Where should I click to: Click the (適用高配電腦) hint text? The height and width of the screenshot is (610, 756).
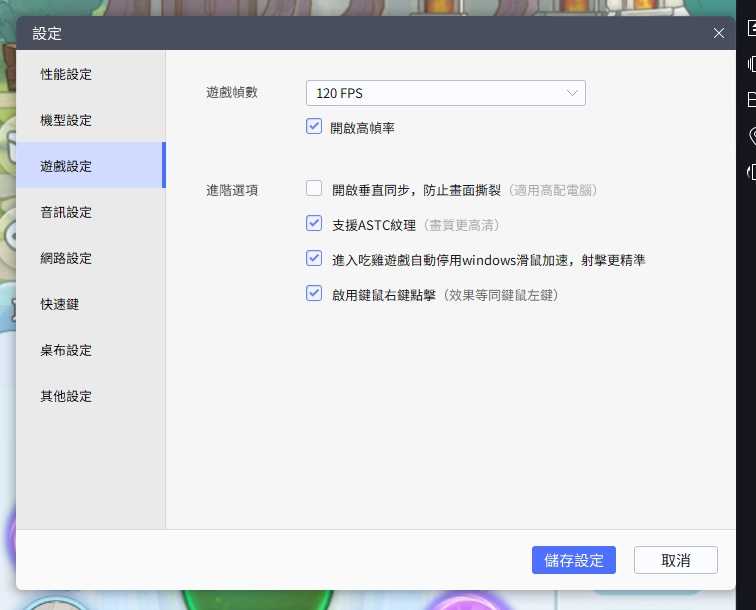[553, 190]
